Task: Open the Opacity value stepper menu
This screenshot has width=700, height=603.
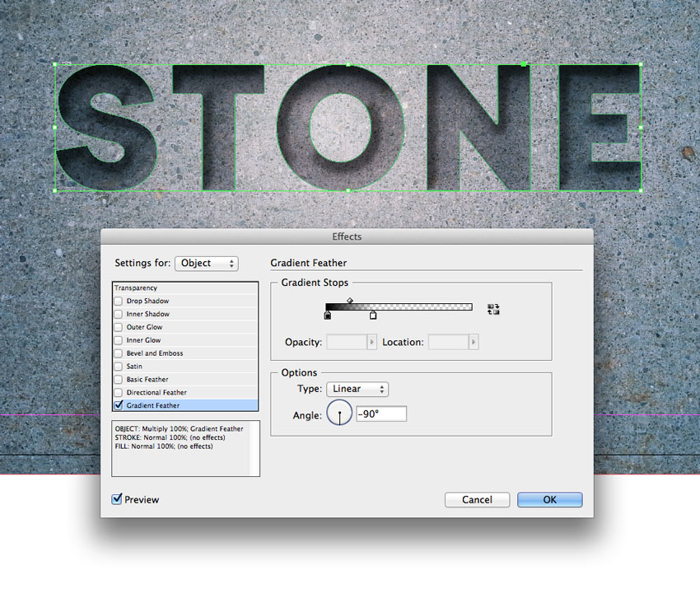Action: 371,341
